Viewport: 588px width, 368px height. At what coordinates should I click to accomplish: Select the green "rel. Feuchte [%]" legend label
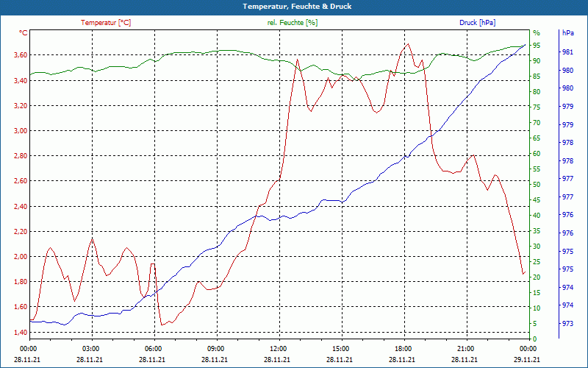(293, 23)
